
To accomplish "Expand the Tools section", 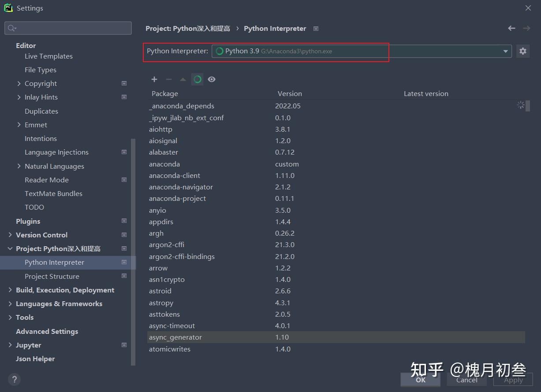I will coord(10,317).
